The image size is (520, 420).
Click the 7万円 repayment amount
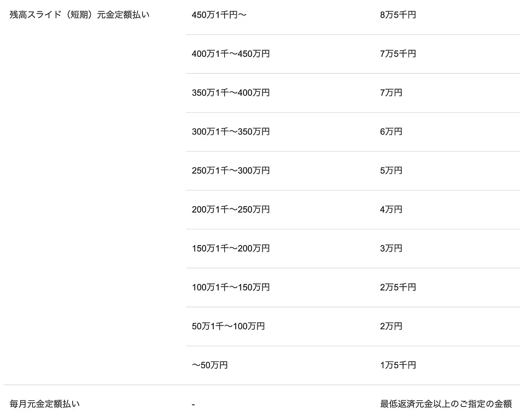pyautogui.click(x=391, y=92)
